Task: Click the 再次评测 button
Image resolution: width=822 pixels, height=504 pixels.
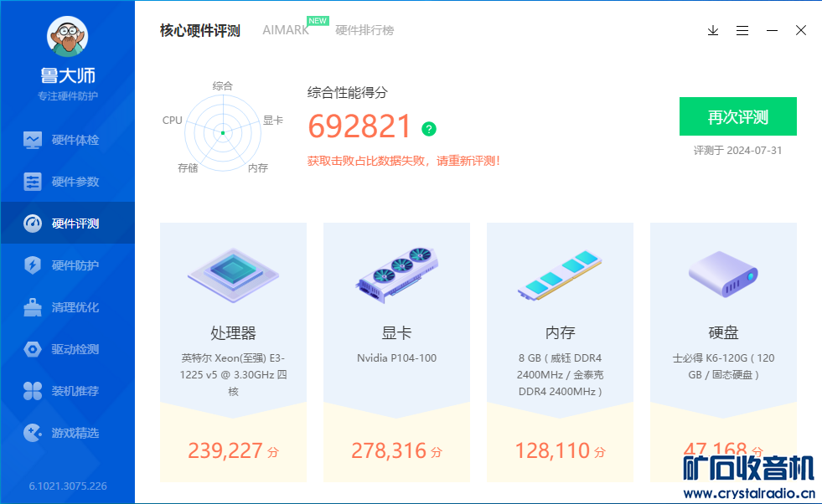Action: [x=737, y=116]
